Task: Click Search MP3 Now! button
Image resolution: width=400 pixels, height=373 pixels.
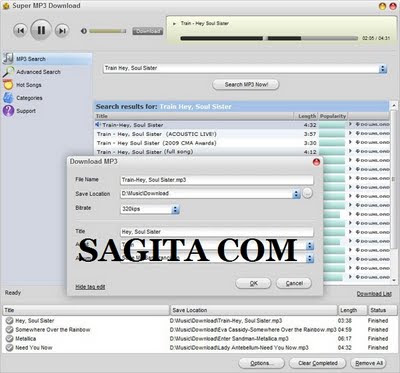Action: [246, 85]
